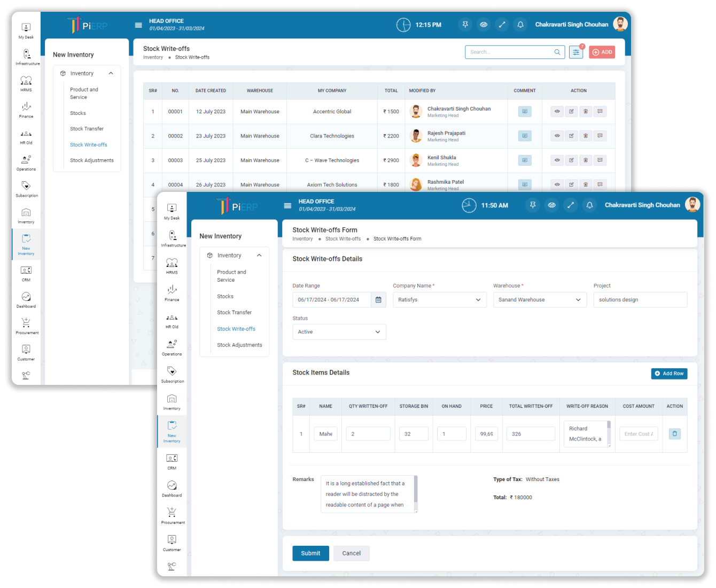Open comment for C – Wave Technologies row
The height and width of the screenshot is (588, 716).
pyautogui.click(x=525, y=160)
